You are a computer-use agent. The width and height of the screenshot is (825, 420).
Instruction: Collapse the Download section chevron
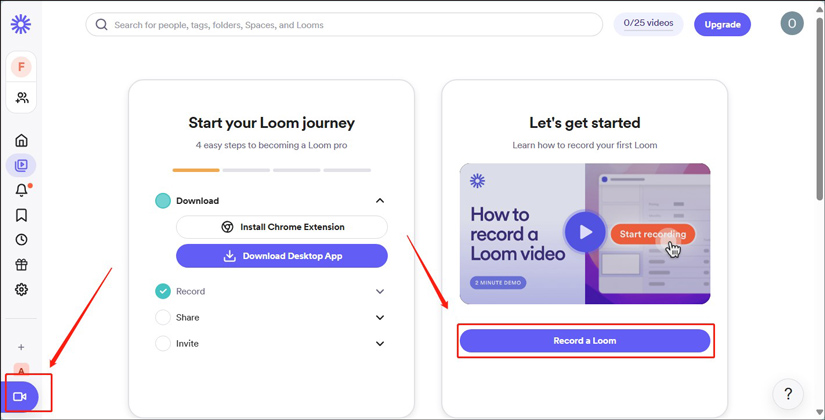tap(380, 201)
